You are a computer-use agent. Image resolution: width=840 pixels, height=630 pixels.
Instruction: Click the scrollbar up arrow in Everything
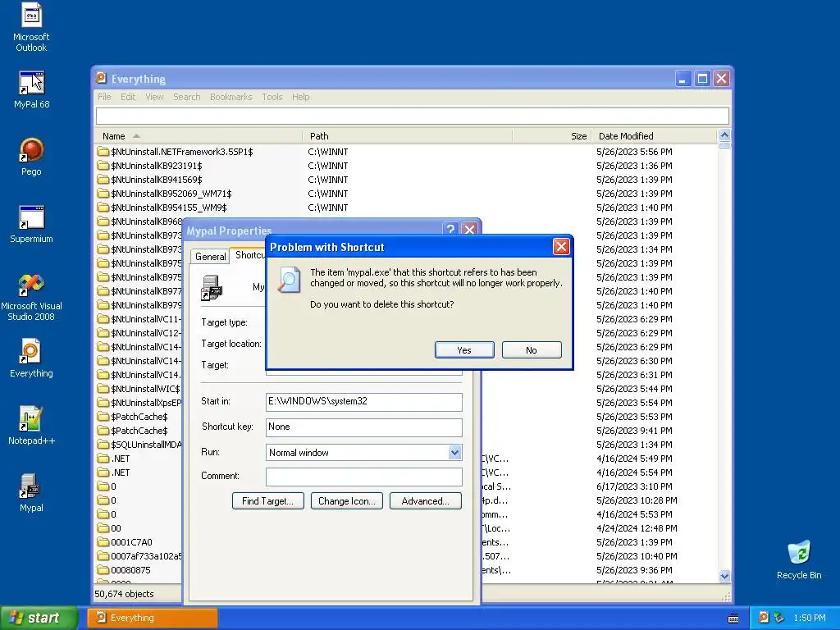click(x=724, y=135)
